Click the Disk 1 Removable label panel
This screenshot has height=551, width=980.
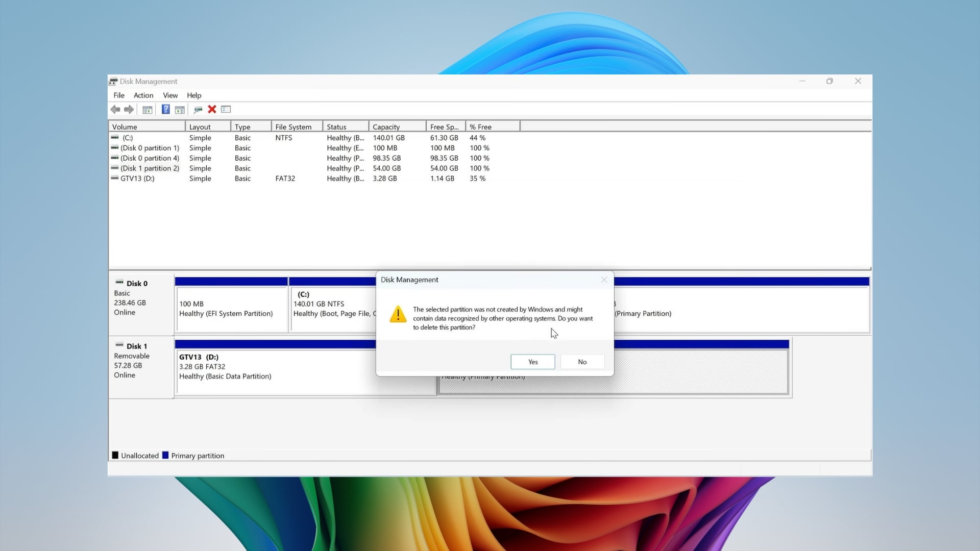click(141, 367)
